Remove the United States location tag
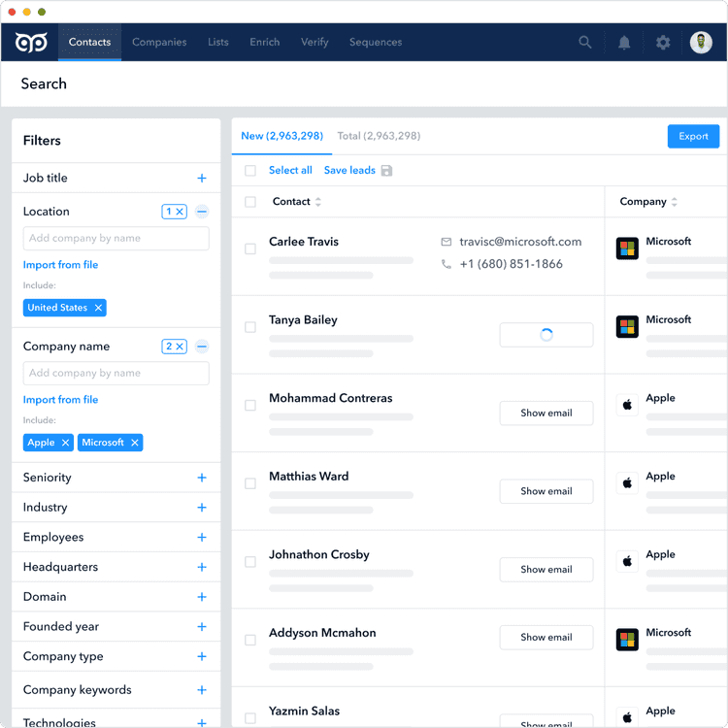 click(98, 308)
